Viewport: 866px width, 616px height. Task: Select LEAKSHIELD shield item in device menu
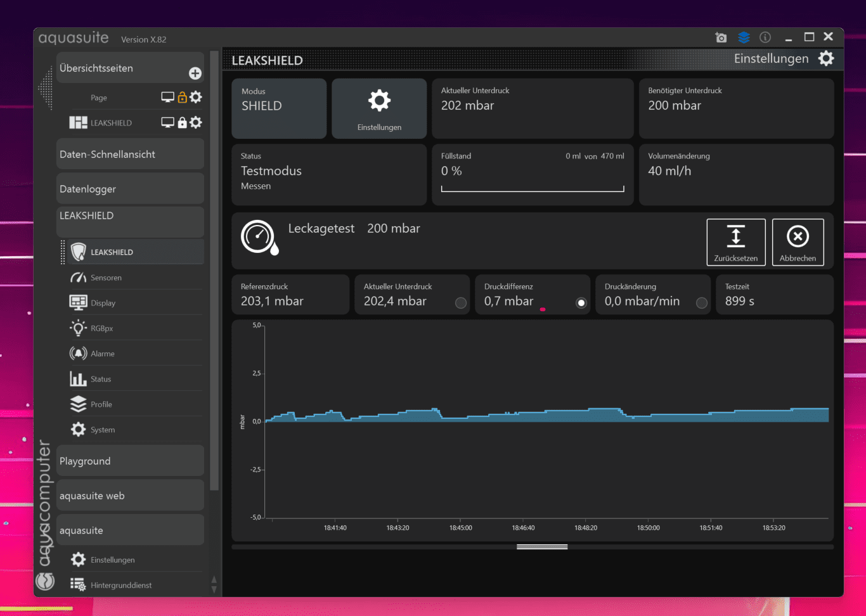tap(135, 252)
